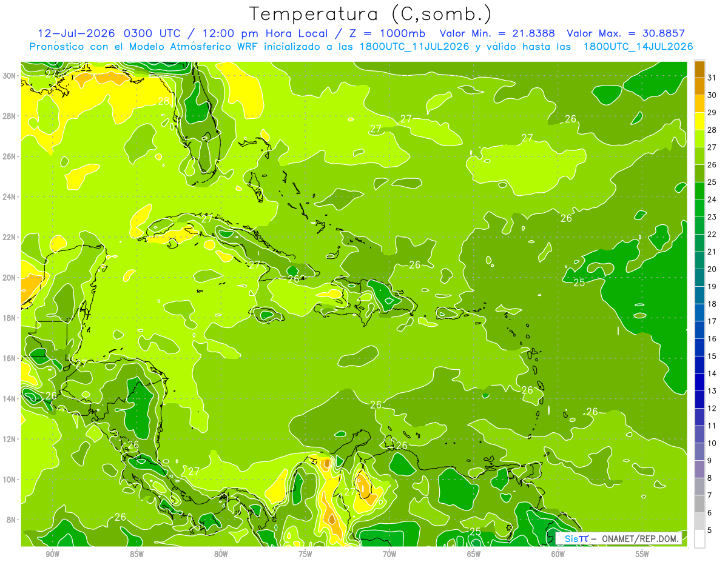
Task: Click the '10N' latitude axis label
Action: (9, 479)
